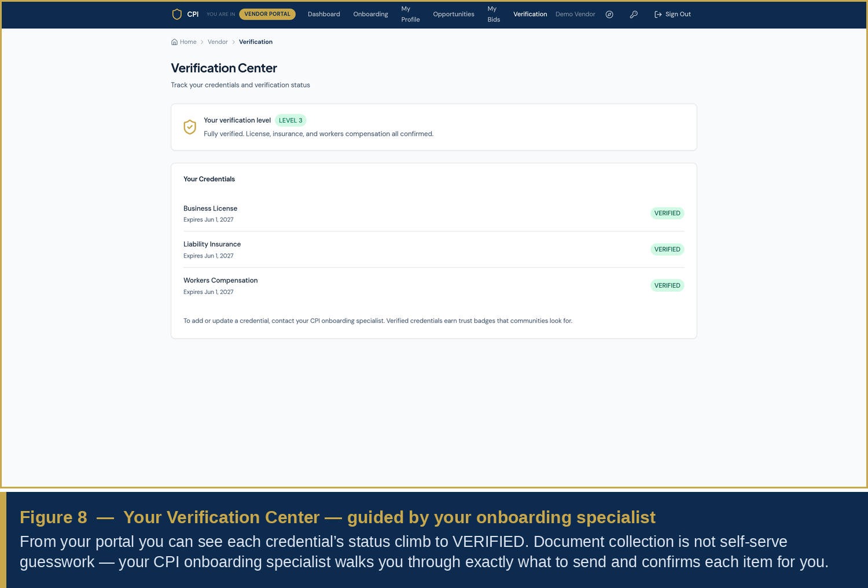
Task: Click the Your Credentials heading
Action: [209, 179]
